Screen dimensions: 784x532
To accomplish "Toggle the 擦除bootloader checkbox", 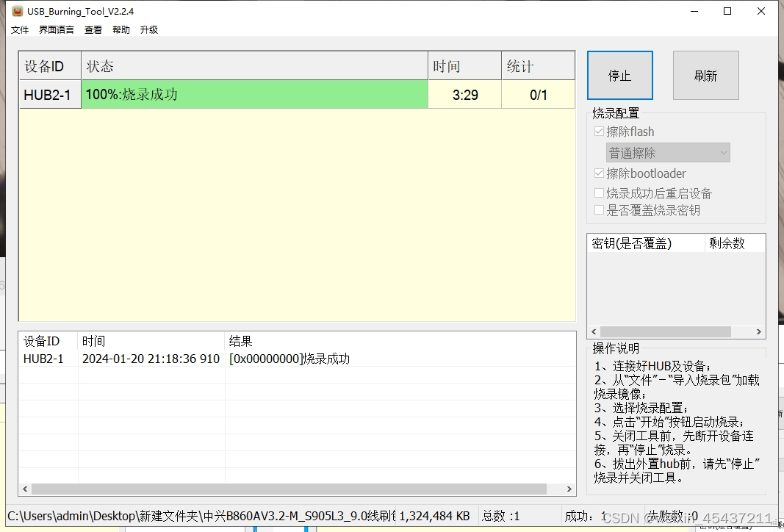I will [599, 173].
